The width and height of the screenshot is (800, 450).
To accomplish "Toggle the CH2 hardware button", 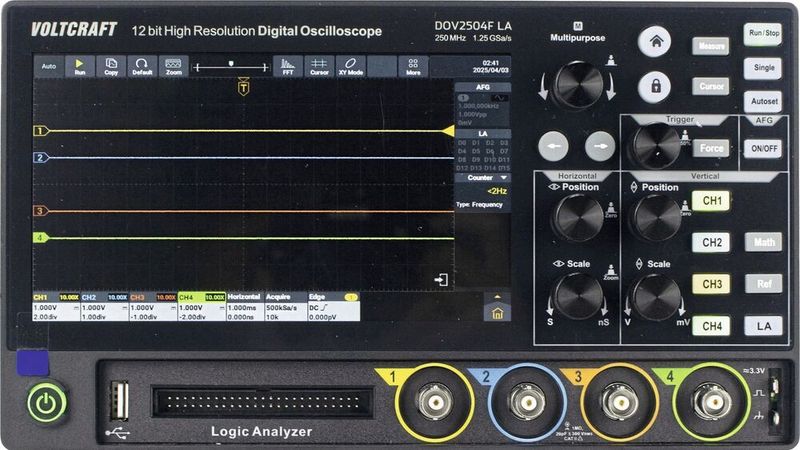I will click(x=712, y=242).
